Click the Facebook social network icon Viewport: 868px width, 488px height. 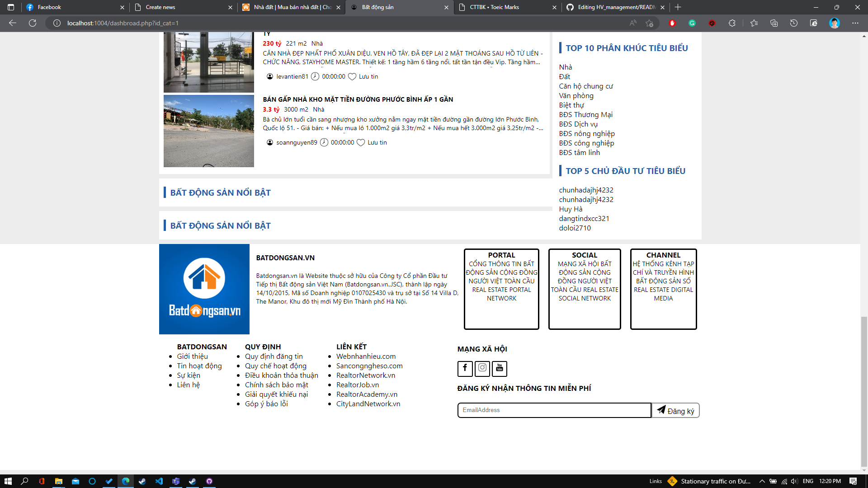click(x=465, y=368)
